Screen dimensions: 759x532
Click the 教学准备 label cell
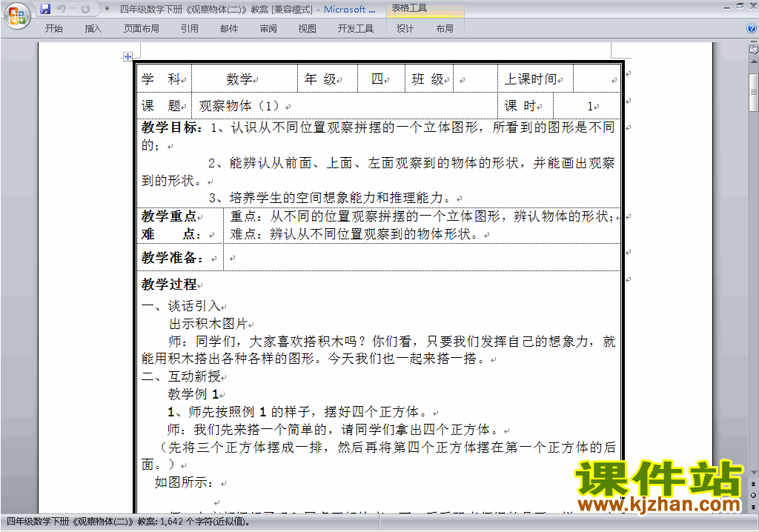[x=180, y=257]
